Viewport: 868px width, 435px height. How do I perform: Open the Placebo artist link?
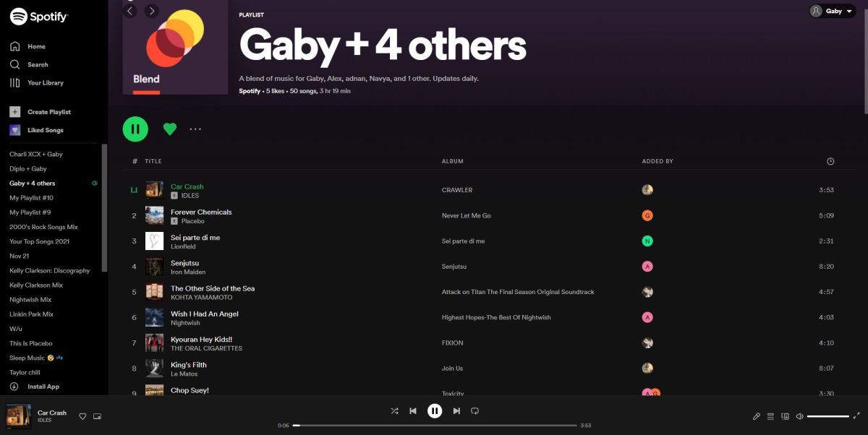point(193,221)
